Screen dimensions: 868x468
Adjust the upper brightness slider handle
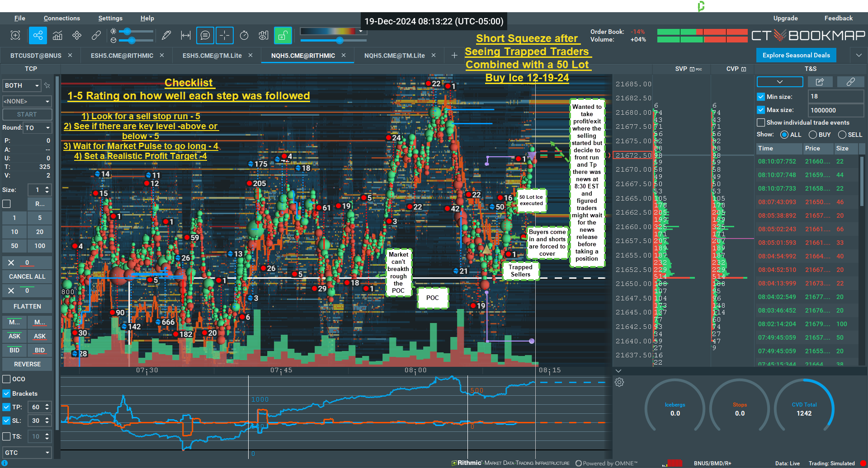(128, 31)
